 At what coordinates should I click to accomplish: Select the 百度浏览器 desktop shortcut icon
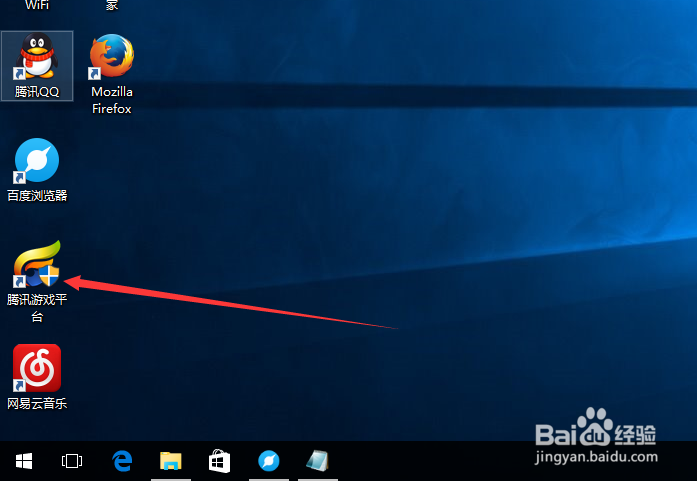(37, 160)
